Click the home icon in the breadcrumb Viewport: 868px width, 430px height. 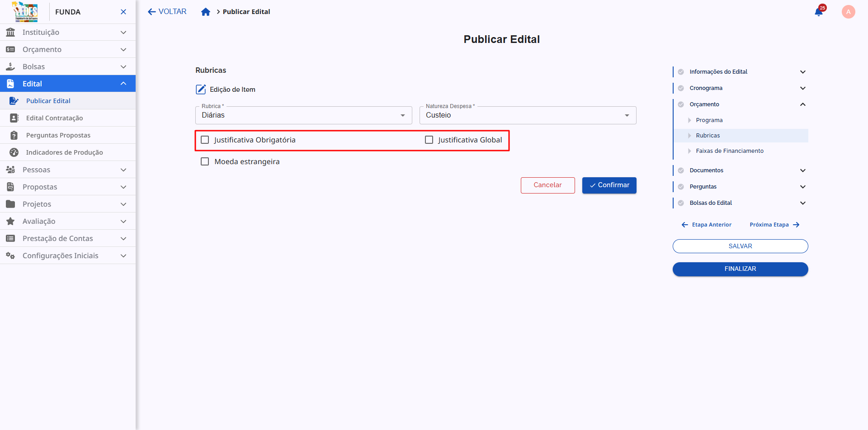click(206, 11)
